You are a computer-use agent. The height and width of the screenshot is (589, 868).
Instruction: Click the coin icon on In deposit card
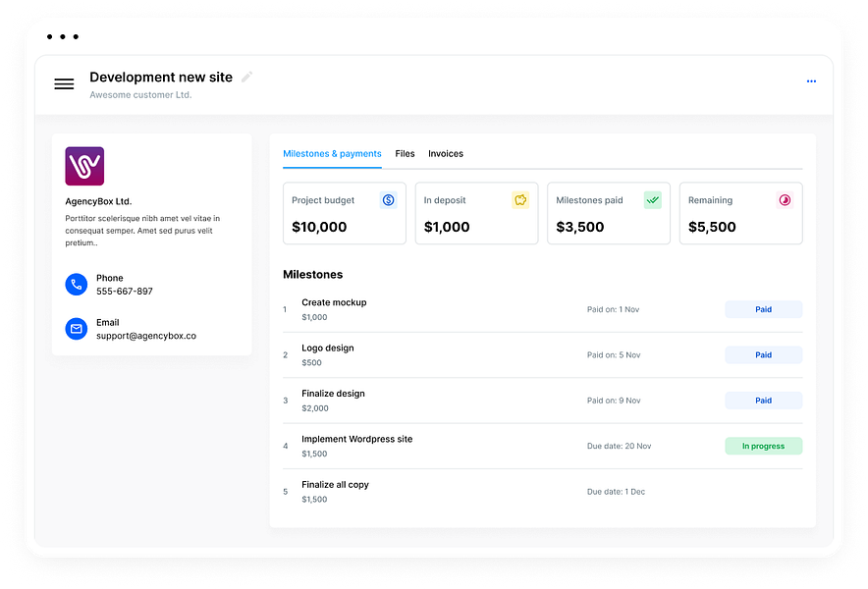point(519,199)
